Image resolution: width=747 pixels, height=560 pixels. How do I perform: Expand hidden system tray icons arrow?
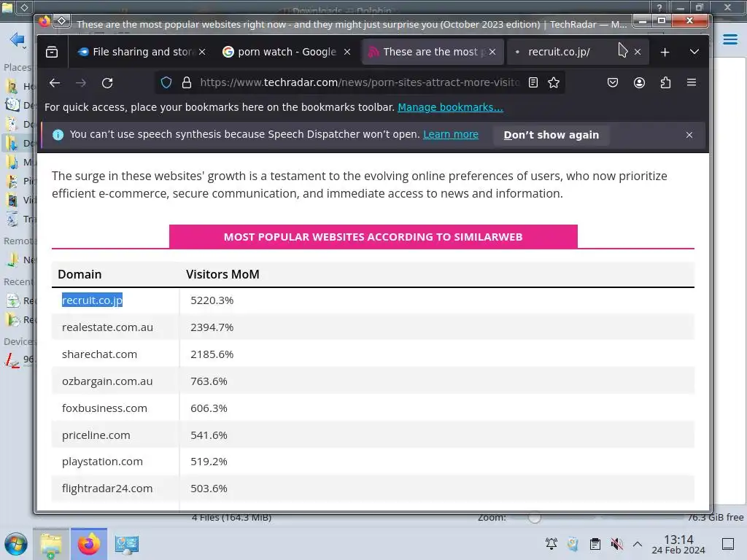point(638,544)
